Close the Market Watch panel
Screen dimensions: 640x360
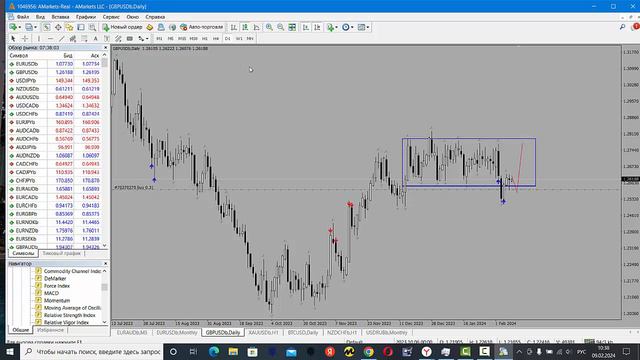pyautogui.click(x=105, y=48)
